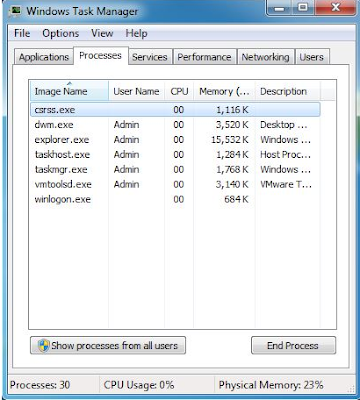Click the shield icon on Show processes button
The image size is (360, 400).
(x=43, y=346)
